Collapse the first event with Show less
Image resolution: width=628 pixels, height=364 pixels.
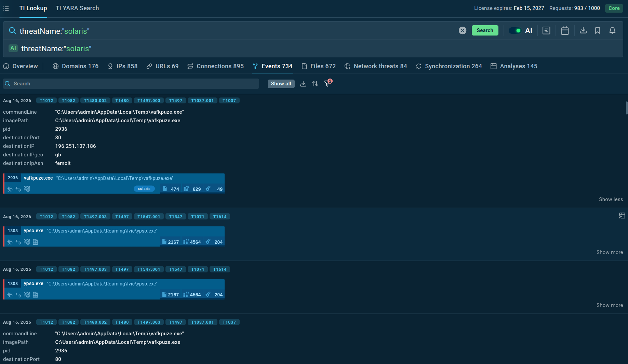click(x=611, y=199)
